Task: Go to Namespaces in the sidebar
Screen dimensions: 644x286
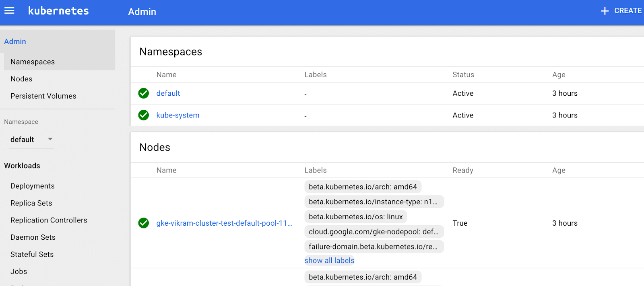Action: (33, 62)
